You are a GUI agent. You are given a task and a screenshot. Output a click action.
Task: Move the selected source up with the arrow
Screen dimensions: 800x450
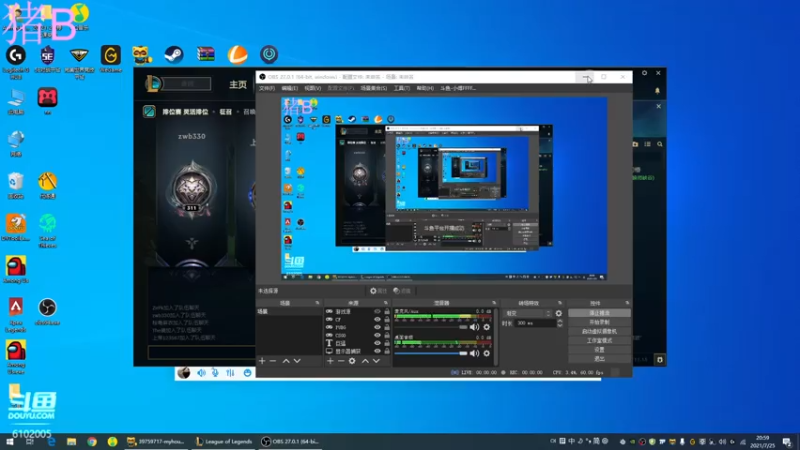[x=365, y=361]
